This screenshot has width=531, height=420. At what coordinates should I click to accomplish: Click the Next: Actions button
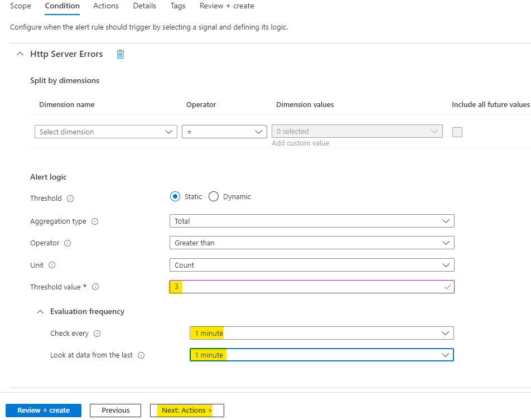point(187,411)
